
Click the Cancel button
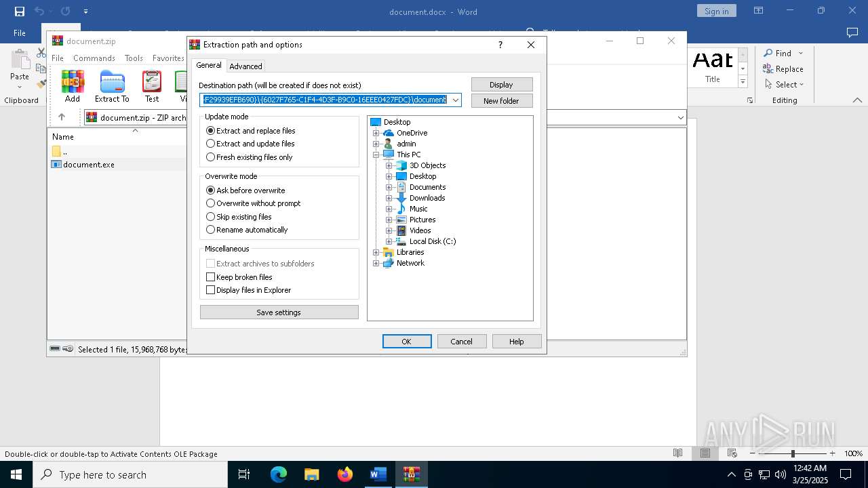click(462, 342)
